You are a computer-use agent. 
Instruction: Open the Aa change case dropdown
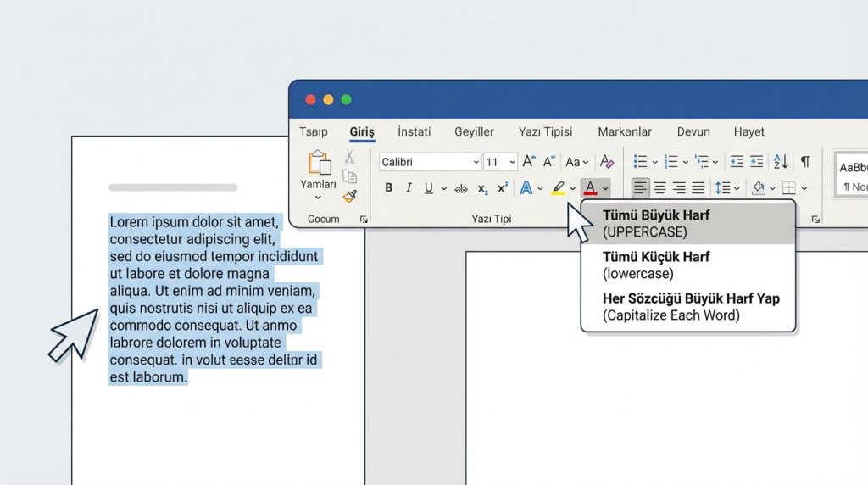coord(576,162)
